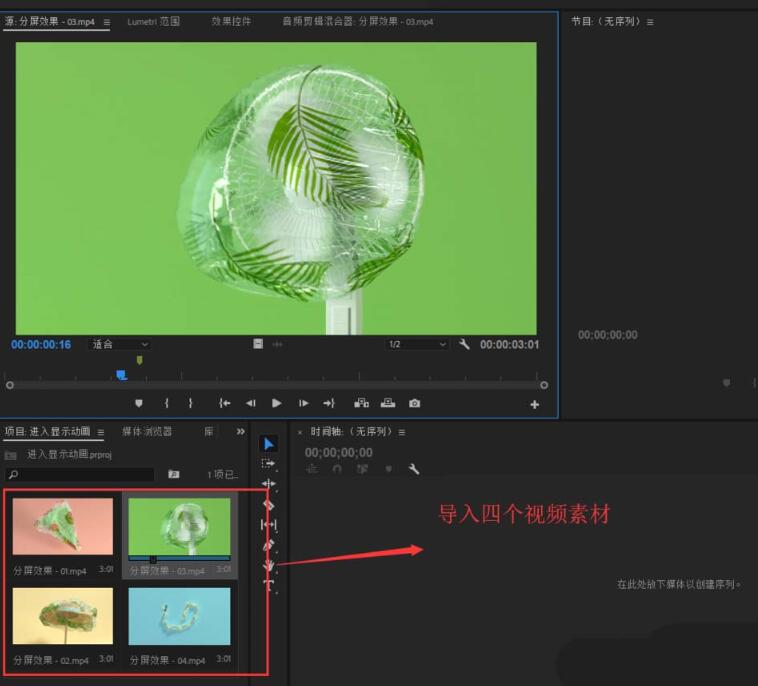Click the Mark In bracket button
758x686 pixels.
pyautogui.click(x=166, y=403)
